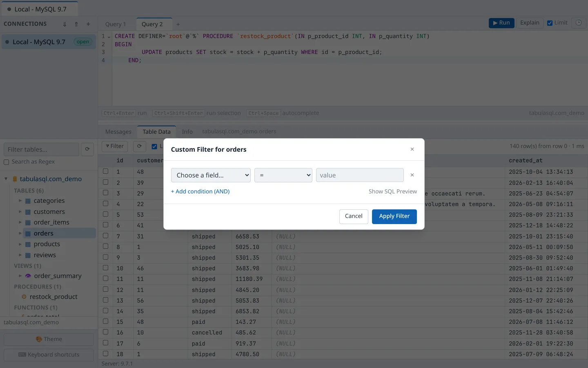Click the Apply Filter button
Viewport: 588px width, 368px height.
point(394,216)
